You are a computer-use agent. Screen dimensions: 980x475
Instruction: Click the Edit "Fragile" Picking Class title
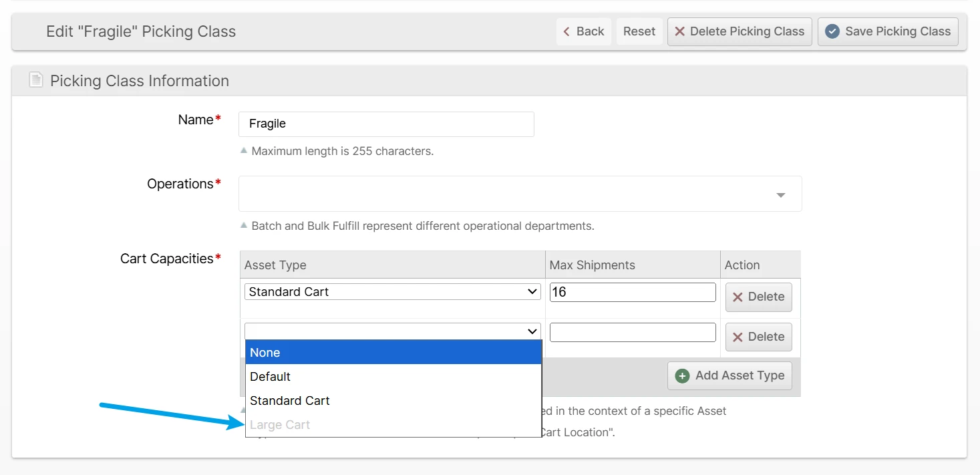(141, 31)
